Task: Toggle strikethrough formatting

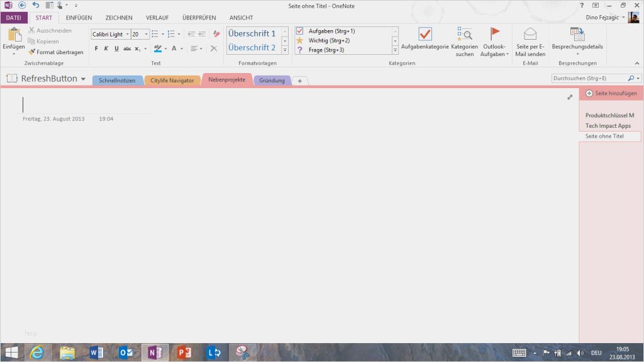Action: 127,48
